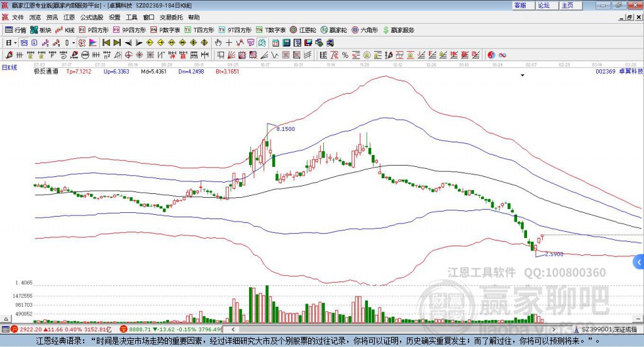This screenshot has height=347, width=644.
Task: Click the percent sign drawing tool
Action: pyautogui.click(x=345, y=55)
